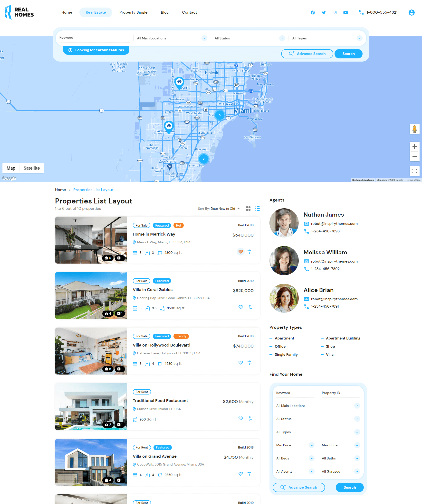The height and width of the screenshot is (504, 422).
Task: Click the Kendale Lakes house map marker
Action: pyautogui.click(x=169, y=127)
